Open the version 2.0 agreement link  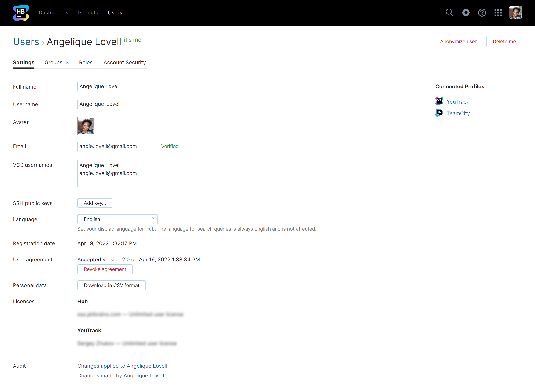[116, 260]
